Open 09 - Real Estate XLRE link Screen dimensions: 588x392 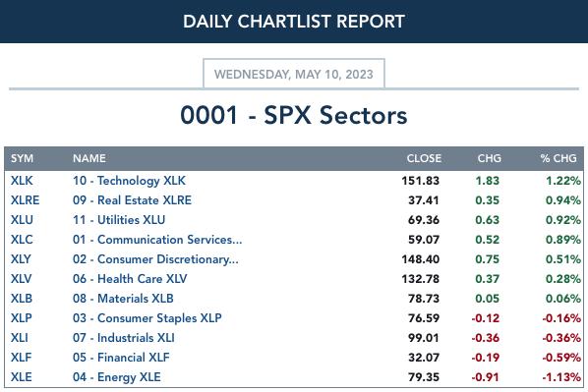point(132,200)
